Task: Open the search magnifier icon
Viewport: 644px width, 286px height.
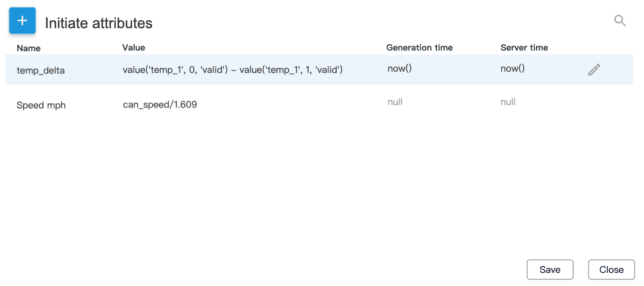Action: (x=620, y=21)
